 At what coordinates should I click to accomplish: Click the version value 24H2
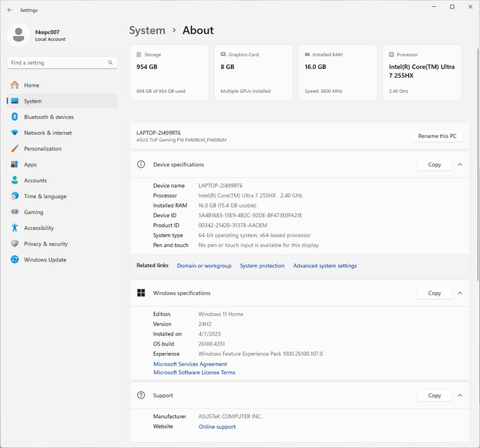click(205, 324)
